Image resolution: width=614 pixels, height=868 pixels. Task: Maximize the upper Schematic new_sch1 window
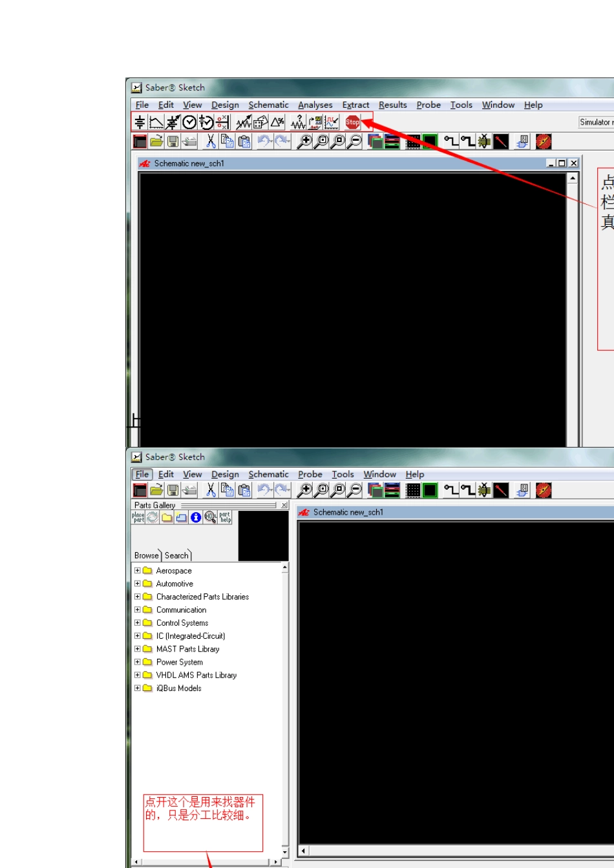click(562, 163)
